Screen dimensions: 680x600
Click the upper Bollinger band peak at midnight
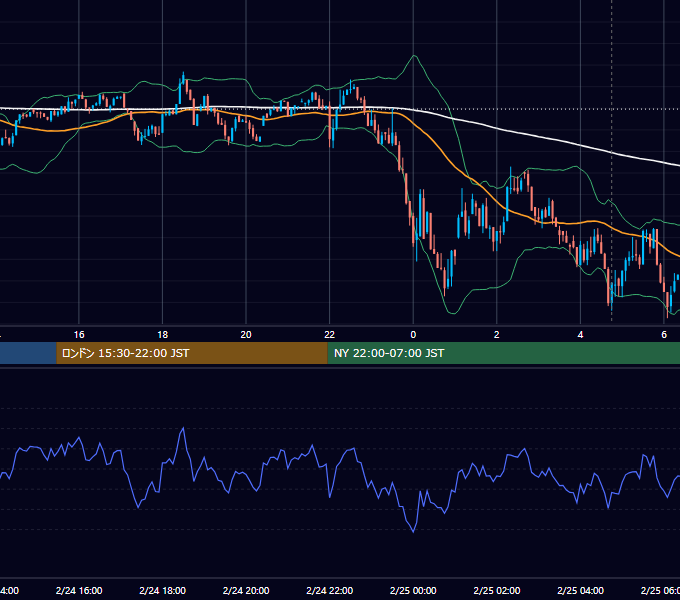click(x=414, y=56)
